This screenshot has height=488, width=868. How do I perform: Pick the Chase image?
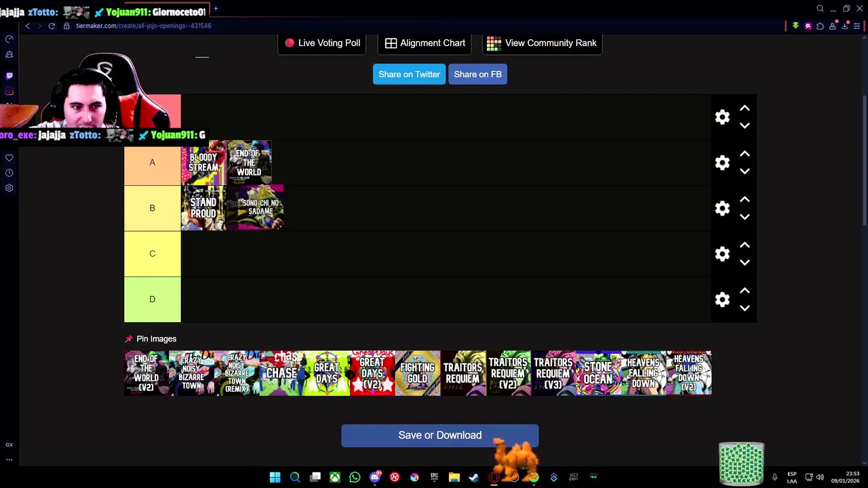point(282,373)
